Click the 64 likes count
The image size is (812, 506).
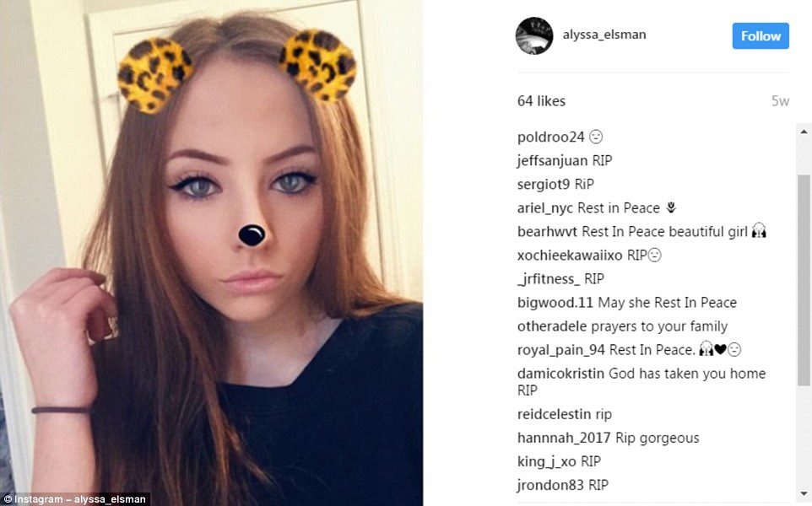[x=541, y=101]
